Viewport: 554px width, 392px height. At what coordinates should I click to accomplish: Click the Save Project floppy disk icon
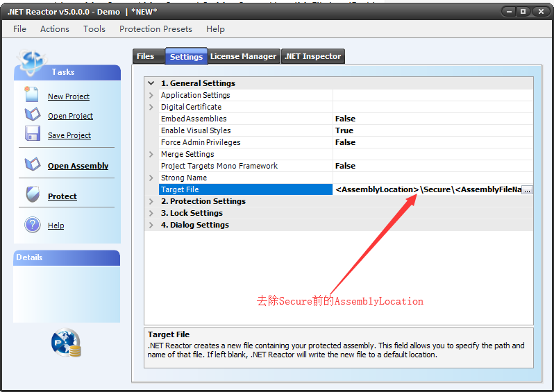33,133
